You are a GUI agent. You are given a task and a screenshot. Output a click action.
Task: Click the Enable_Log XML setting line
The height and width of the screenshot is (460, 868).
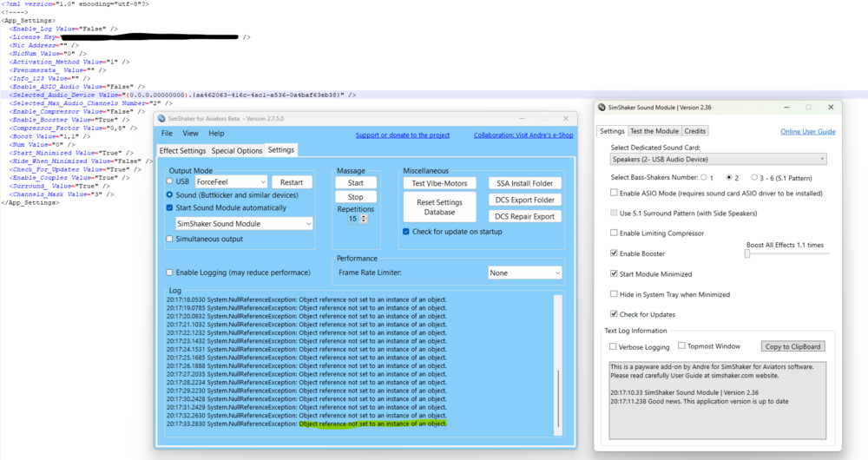[x=63, y=29]
